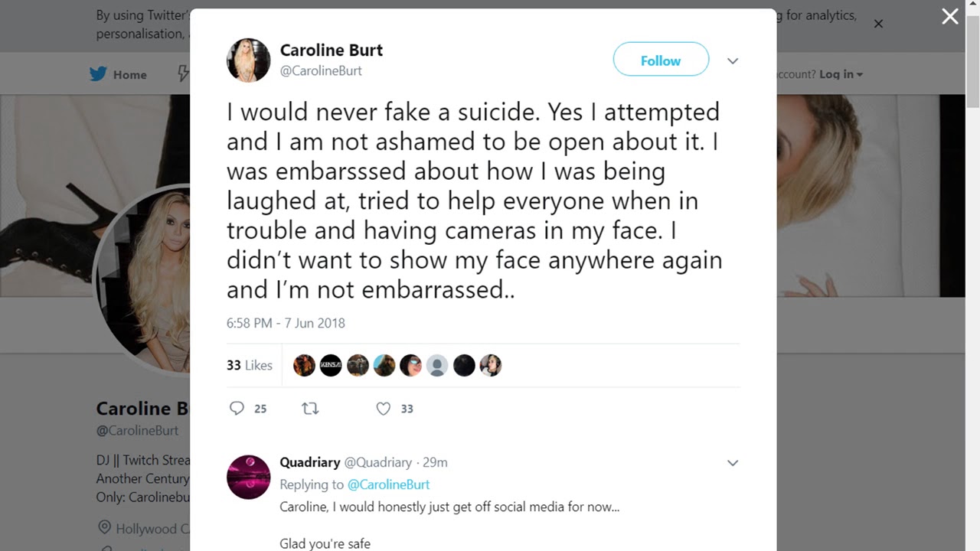Click the first liker's avatar

(x=304, y=366)
